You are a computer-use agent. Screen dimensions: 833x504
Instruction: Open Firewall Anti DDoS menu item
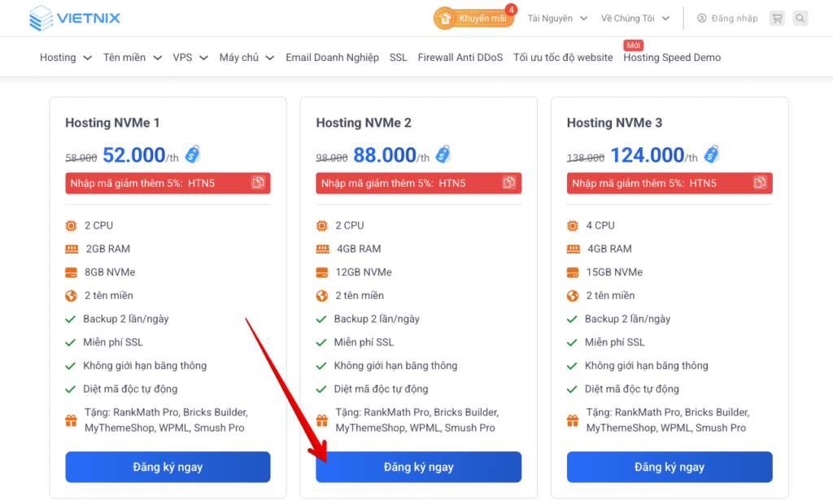pyautogui.click(x=460, y=58)
